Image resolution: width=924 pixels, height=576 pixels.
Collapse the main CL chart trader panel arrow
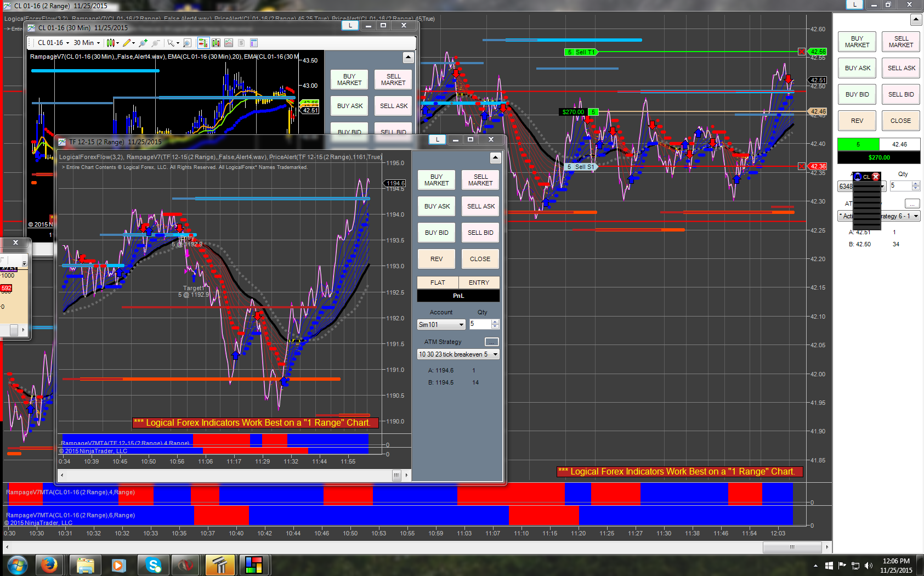pos(916,20)
